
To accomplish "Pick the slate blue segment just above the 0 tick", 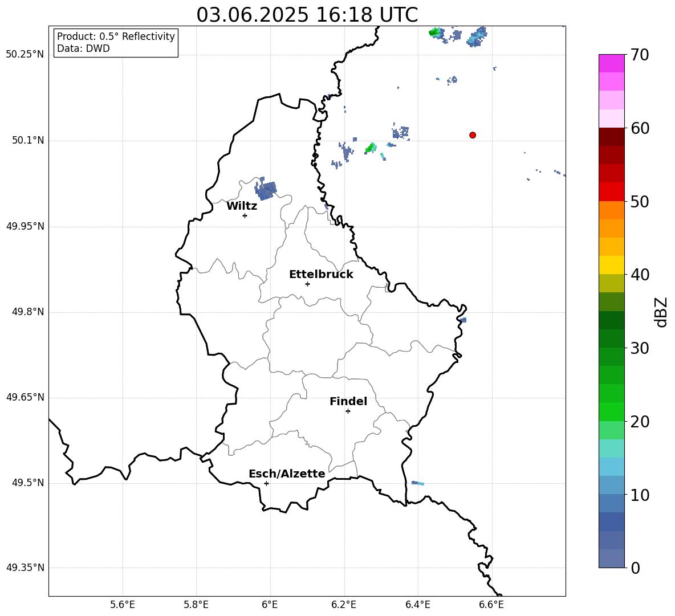I will (612, 558).
